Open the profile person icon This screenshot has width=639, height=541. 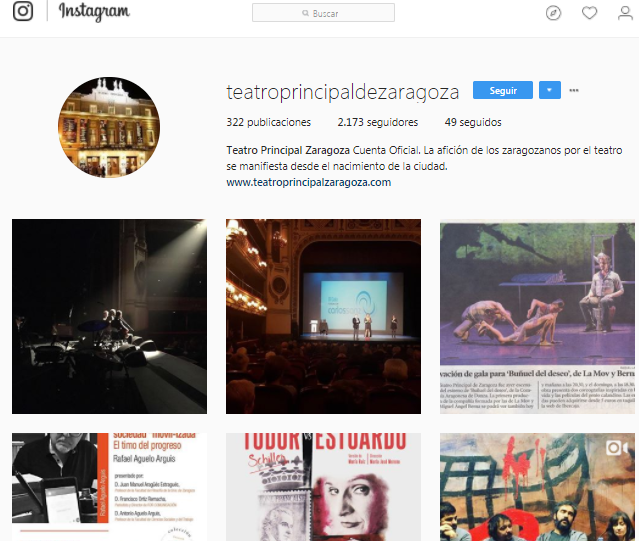click(625, 13)
